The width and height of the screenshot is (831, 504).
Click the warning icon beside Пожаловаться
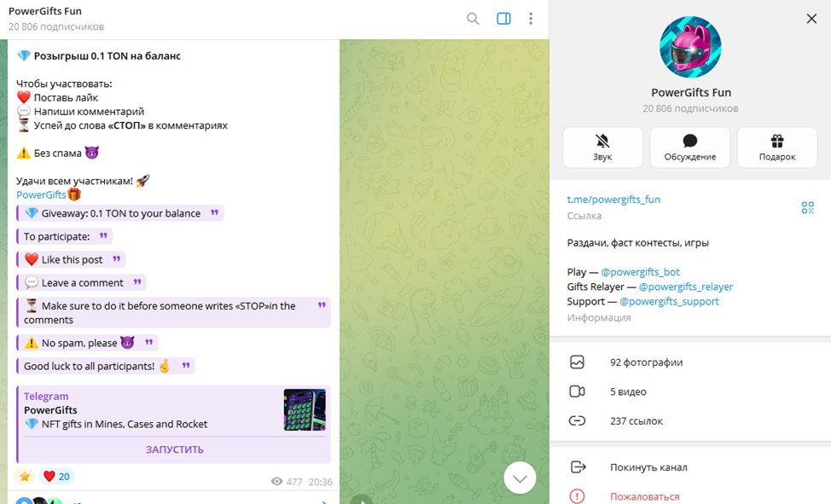[577, 496]
